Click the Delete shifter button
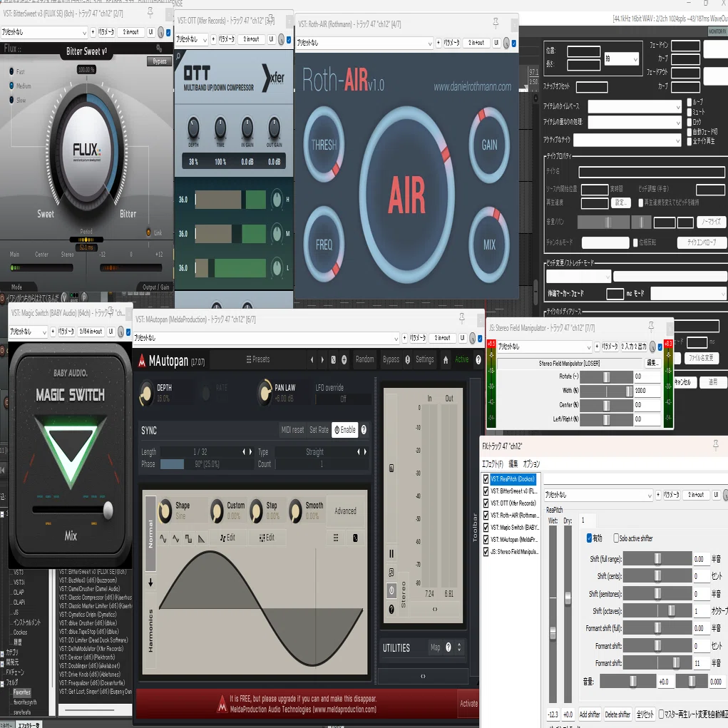This screenshot has height=728, width=728. 617,714
